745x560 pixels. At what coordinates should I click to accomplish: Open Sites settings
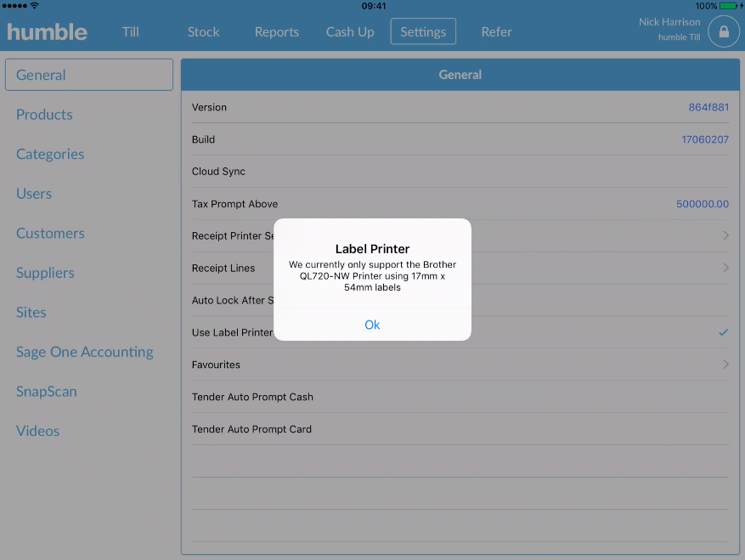point(31,313)
